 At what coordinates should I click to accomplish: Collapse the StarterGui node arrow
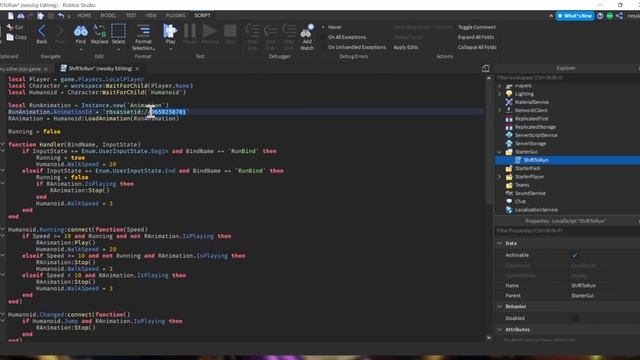tap(500, 152)
